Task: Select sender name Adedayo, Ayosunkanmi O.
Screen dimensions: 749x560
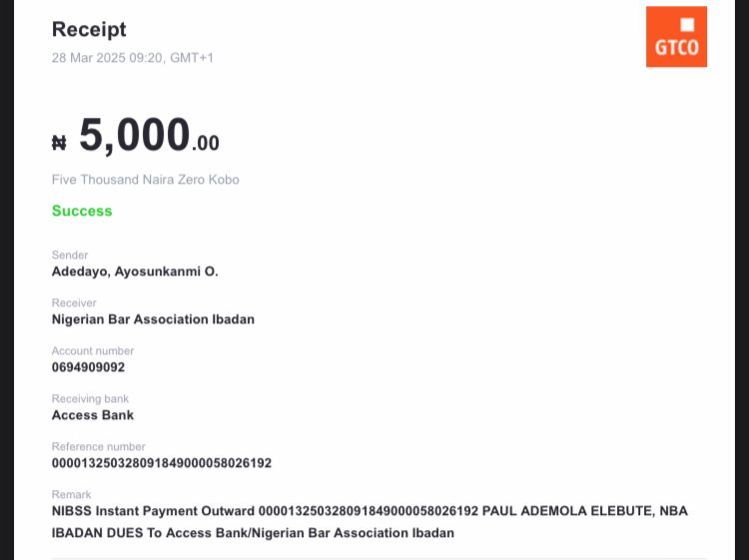Action: 135,272
